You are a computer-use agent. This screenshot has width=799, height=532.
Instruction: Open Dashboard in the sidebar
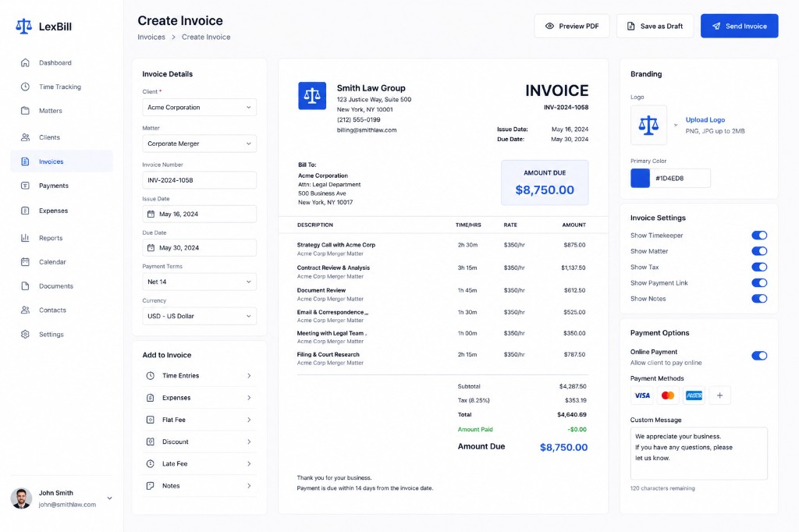(x=61, y=62)
